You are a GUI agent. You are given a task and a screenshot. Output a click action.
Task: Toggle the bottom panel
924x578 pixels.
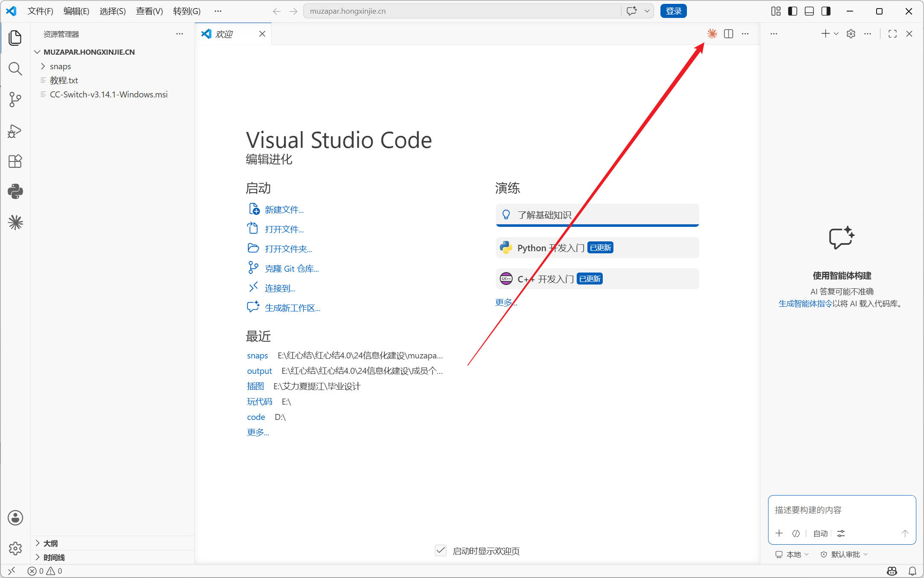(x=809, y=11)
